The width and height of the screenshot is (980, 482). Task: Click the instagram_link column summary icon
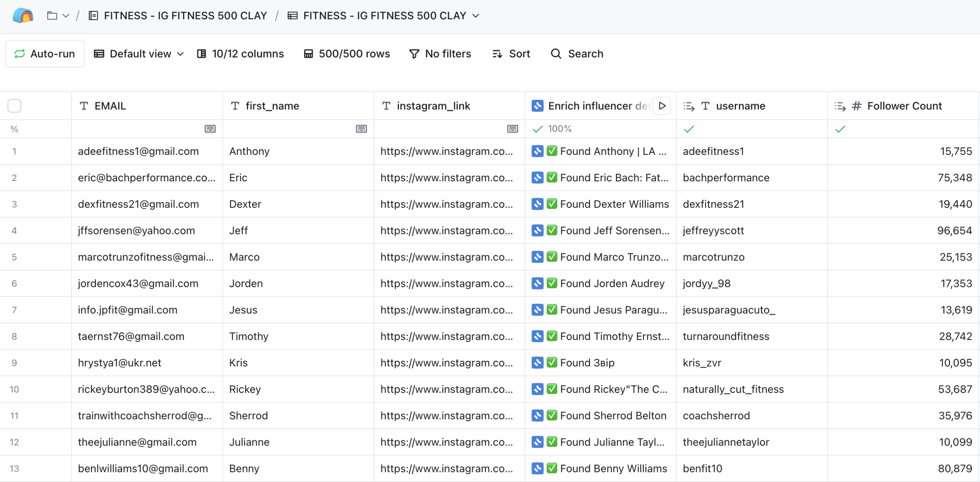512,129
